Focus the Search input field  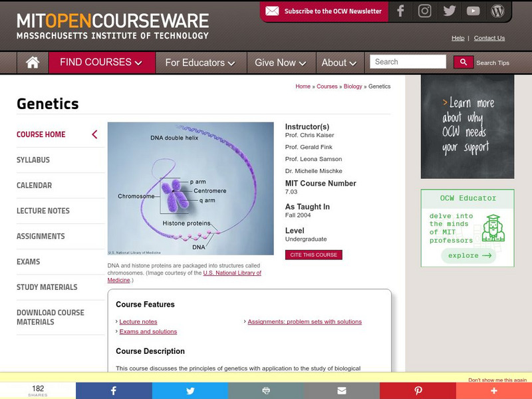[x=408, y=62]
